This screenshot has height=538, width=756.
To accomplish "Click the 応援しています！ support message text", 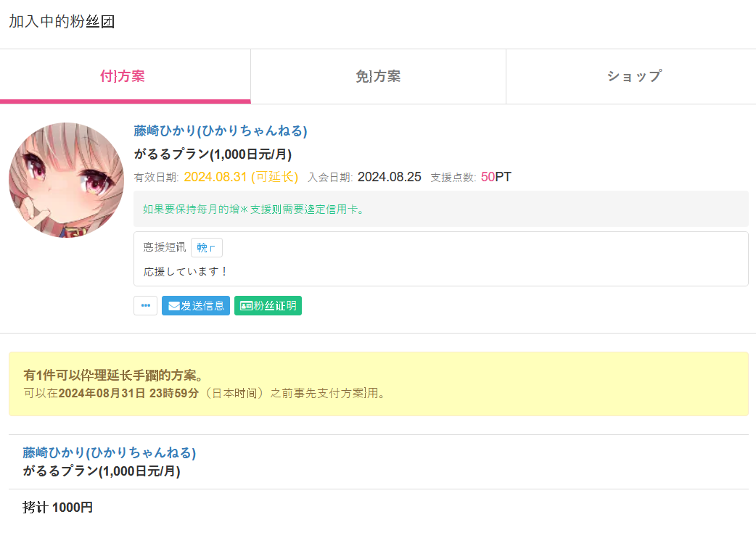I will click(186, 272).
